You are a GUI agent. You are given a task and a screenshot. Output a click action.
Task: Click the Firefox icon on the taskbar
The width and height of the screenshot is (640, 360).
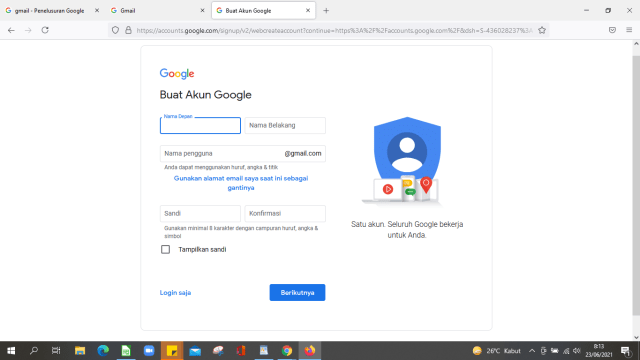[x=310, y=351]
